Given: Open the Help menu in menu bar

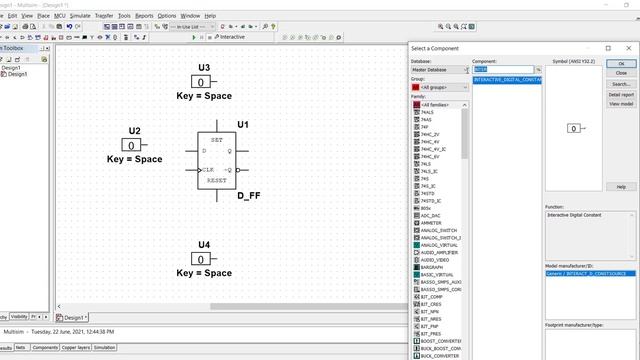Looking at the screenshot, I should tap(210, 16).
